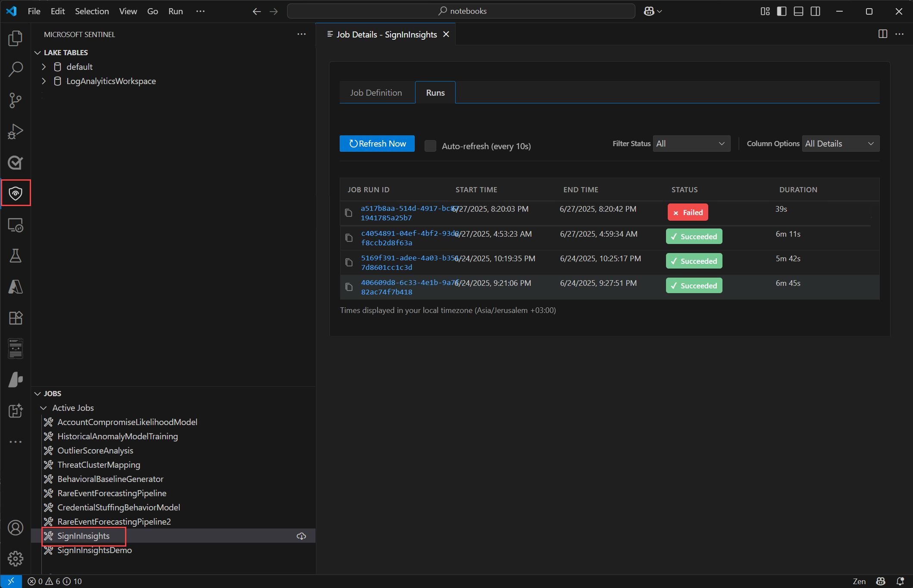The height and width of the screenshot is (588, 913).
Task: Click the Failed status badge
Action: pos(688,213)
